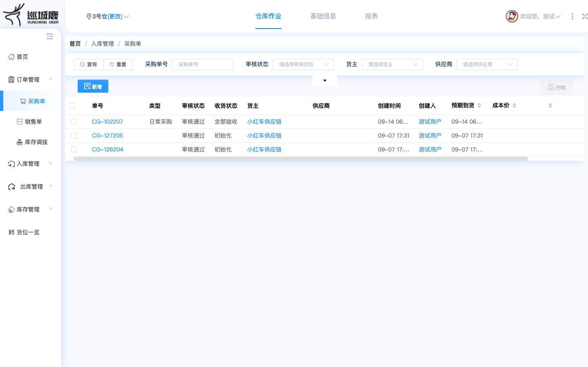Switch to the 报表 tab
This screenshot has width=588, height=367.
371,16
